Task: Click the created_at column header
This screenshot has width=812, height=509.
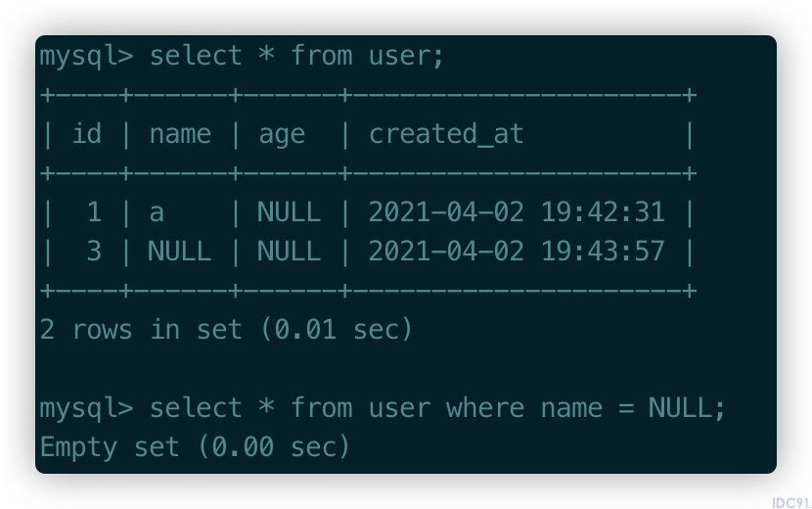Action: point(446,134)
